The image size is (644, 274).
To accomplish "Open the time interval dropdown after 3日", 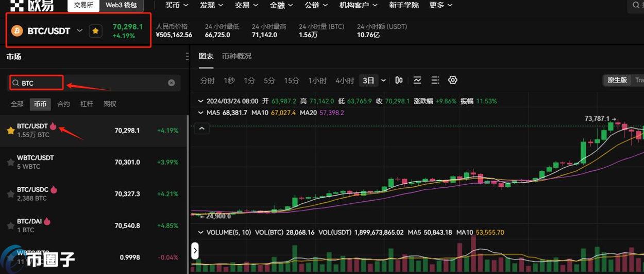I will tap(383, 80).
